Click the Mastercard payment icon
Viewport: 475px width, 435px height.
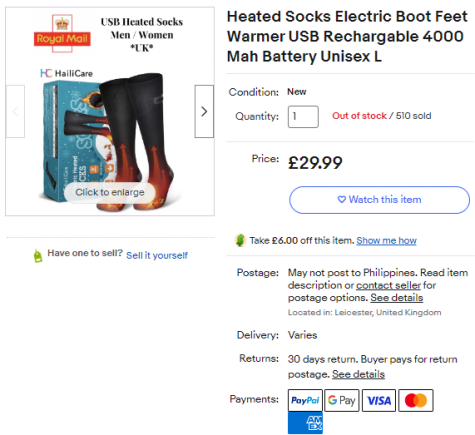416,400
